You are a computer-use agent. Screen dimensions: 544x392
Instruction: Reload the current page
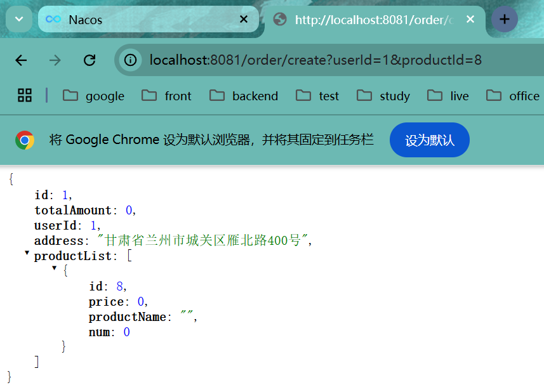[90, 59]
